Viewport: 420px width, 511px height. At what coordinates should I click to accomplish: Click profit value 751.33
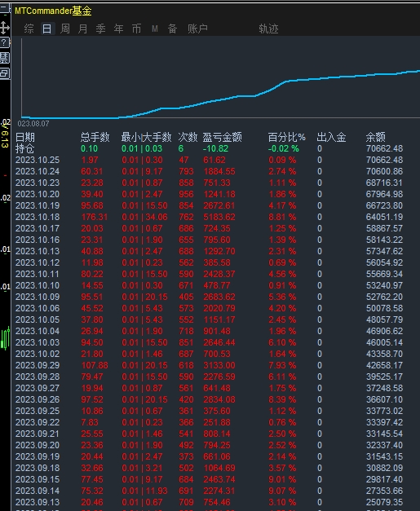point(217,183)
